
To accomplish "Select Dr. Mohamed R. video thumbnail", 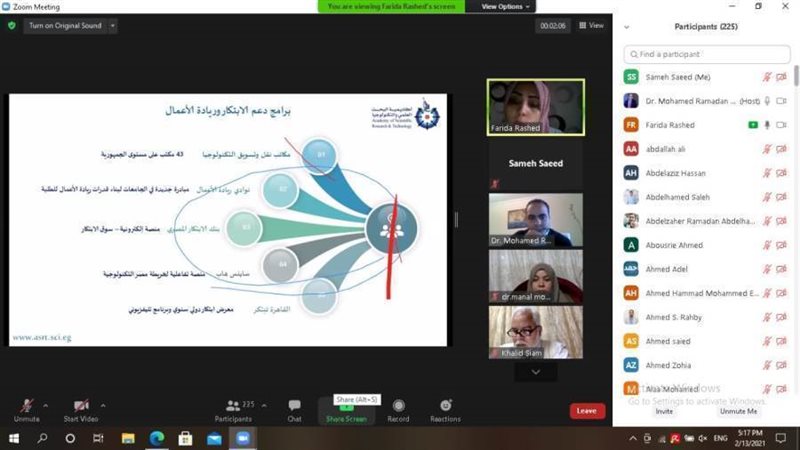I will [536, 220].
